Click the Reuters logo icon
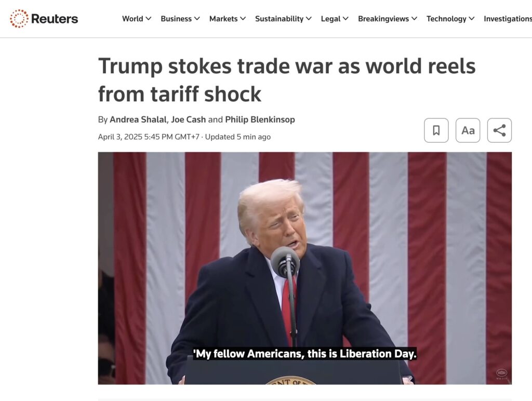532x401 pixels. click(x=19, y=18)
